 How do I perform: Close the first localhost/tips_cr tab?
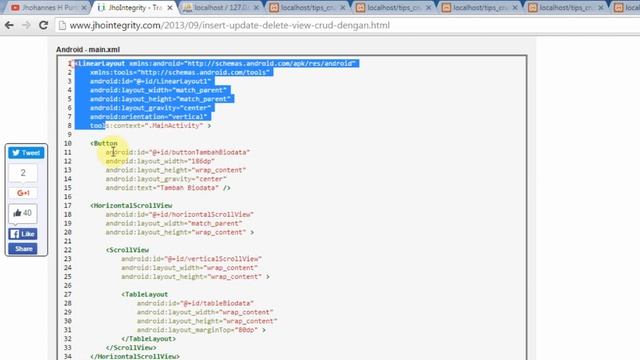coord(342,8)
